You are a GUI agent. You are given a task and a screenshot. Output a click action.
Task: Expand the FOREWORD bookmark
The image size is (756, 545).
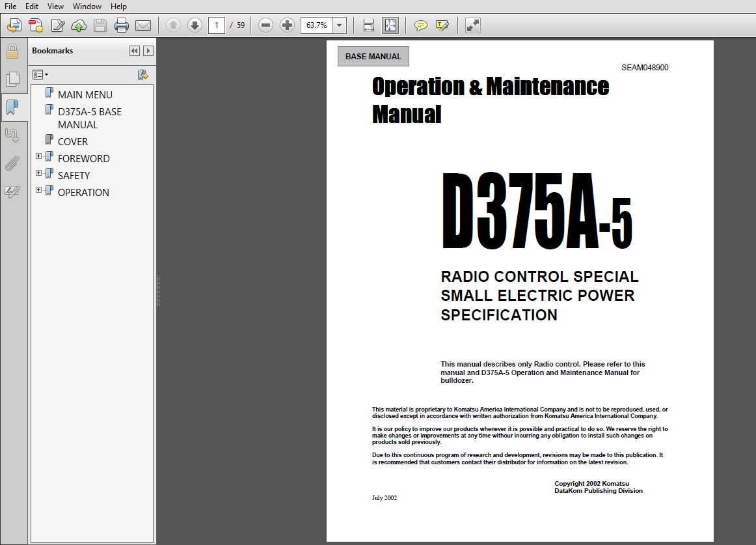coord(38,156)
